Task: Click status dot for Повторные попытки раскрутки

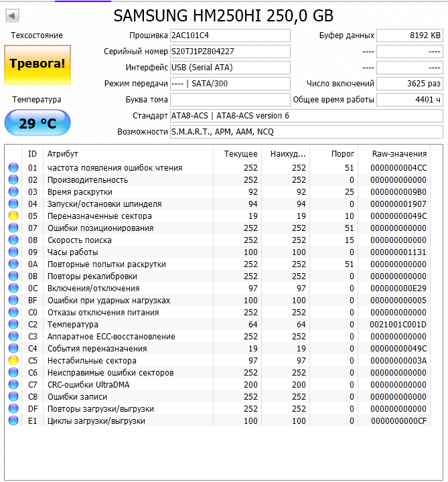Action: 13,264
